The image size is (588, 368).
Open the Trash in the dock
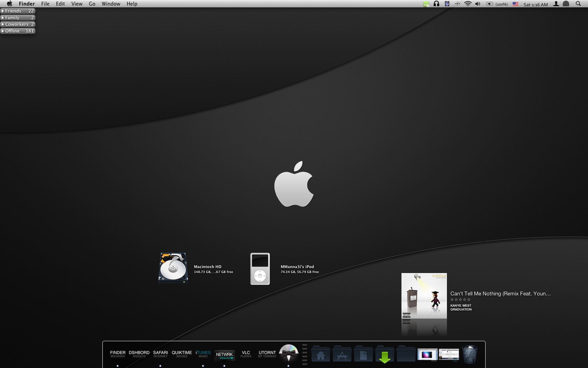coord(470,355)
